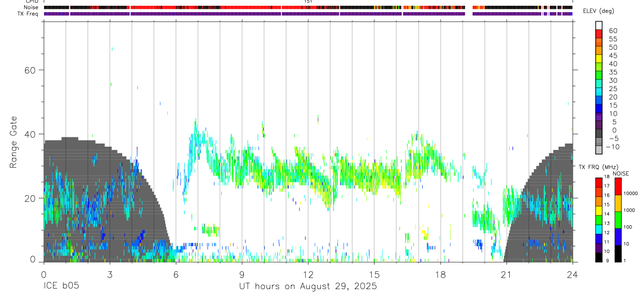Click the 'ICE b05' radar beam label

(x=62, y=287)
